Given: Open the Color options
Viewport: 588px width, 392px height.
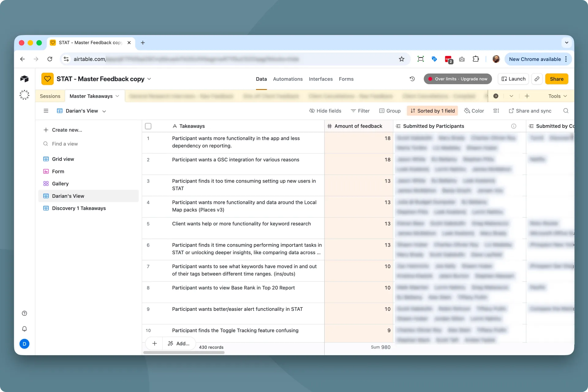Looking at the screenshot, I should (x=474, y=111).
